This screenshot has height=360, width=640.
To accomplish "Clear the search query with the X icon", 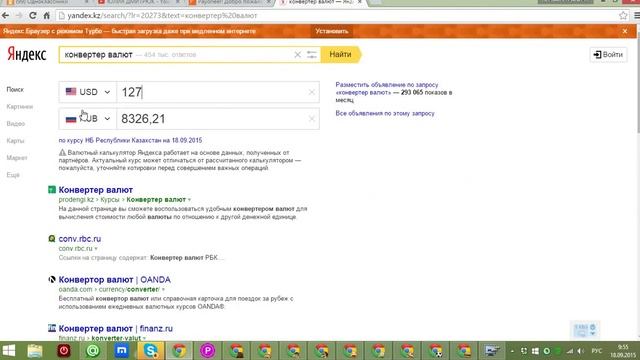I will point(298,54).
